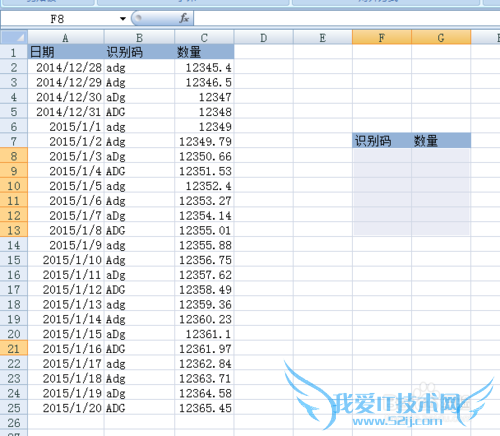Image resolution: width=500 pixels, height=436 pixels.
Task: Select column A header
Action: (x=66, y=37)
